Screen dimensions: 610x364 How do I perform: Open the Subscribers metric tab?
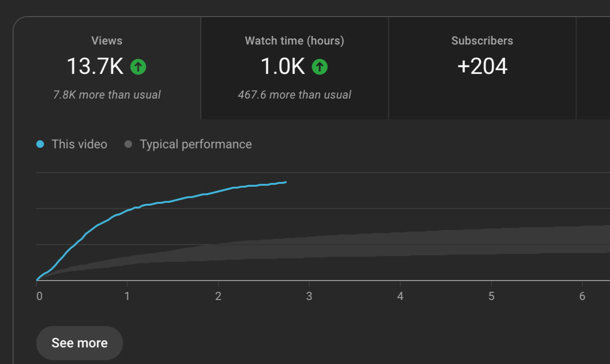click(x=482, y=68)
